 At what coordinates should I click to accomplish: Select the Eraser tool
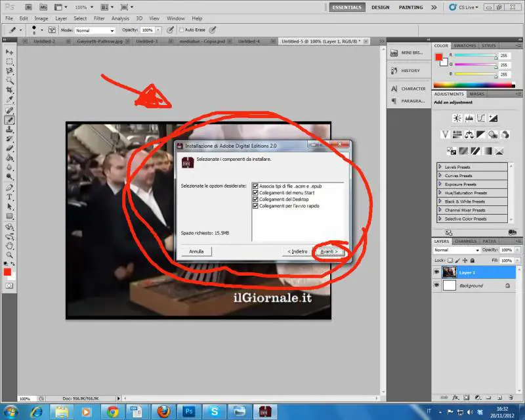click(x=9, y=148)
